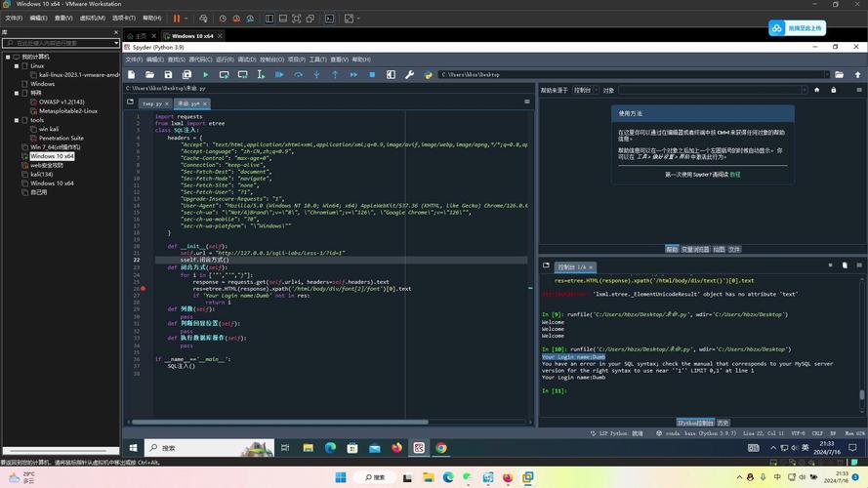Open the Help source 控制台 dropdown
Image resolution: width=868 pixels, height=488 pixels.
point(584,90)
